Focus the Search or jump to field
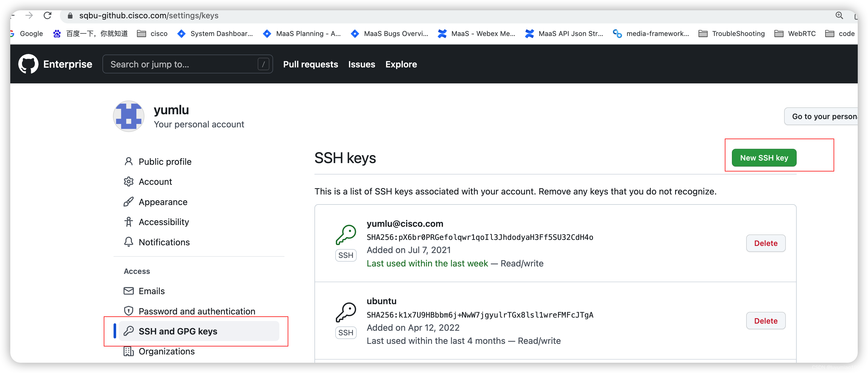 pos(187,64)
